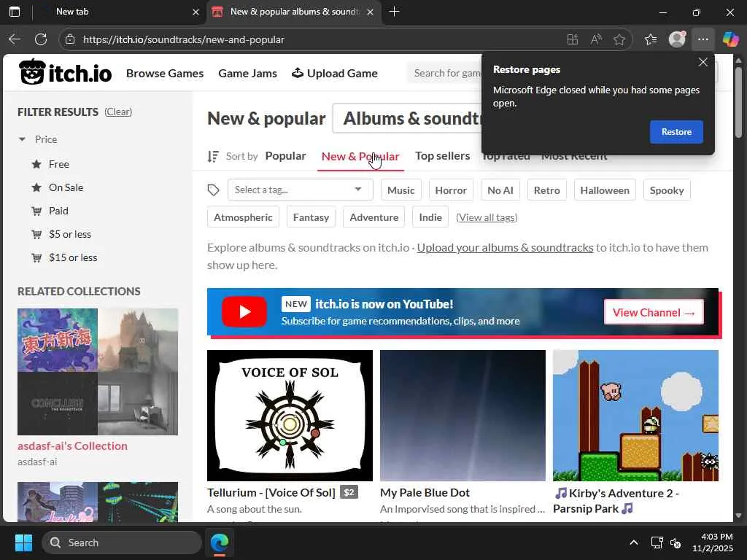Select the Retro tag
The image size is (747, 560).
click(547, 190)
